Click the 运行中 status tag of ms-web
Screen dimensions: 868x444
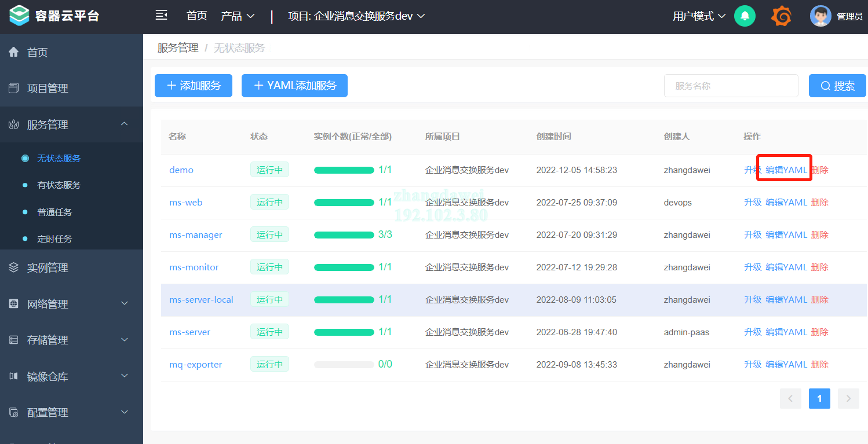pyautogui.click(x=269, y=203)
